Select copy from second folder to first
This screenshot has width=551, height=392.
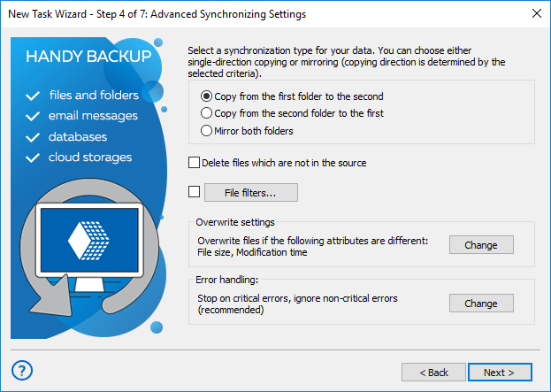[x=207, y=113]
